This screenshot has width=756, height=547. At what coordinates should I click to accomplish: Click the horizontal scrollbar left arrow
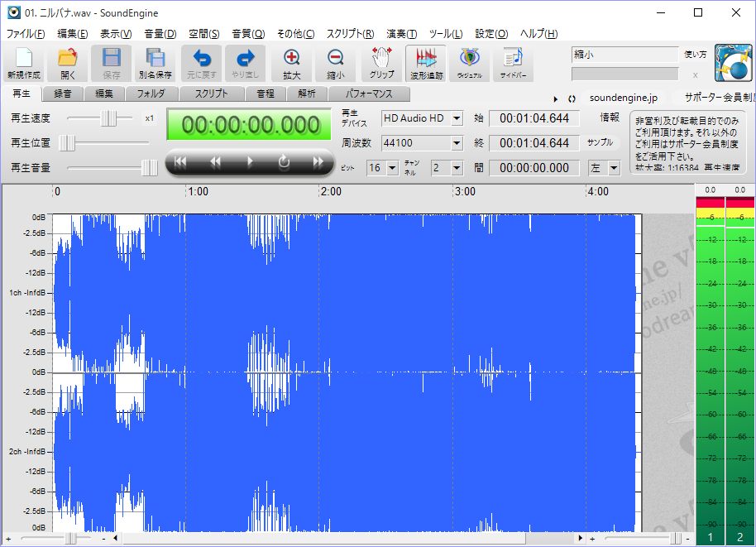point(115,538)
